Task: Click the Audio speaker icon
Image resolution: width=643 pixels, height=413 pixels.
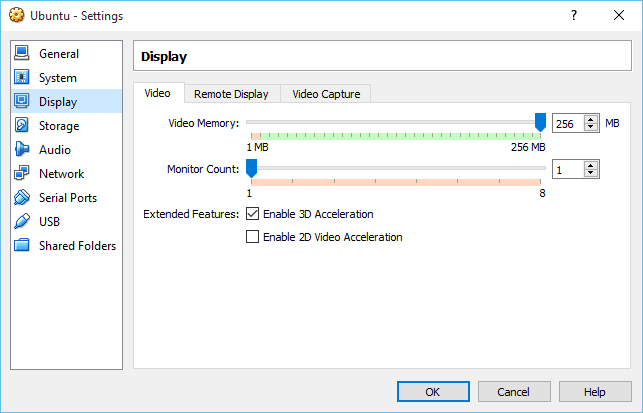Action: click(21, 149)
